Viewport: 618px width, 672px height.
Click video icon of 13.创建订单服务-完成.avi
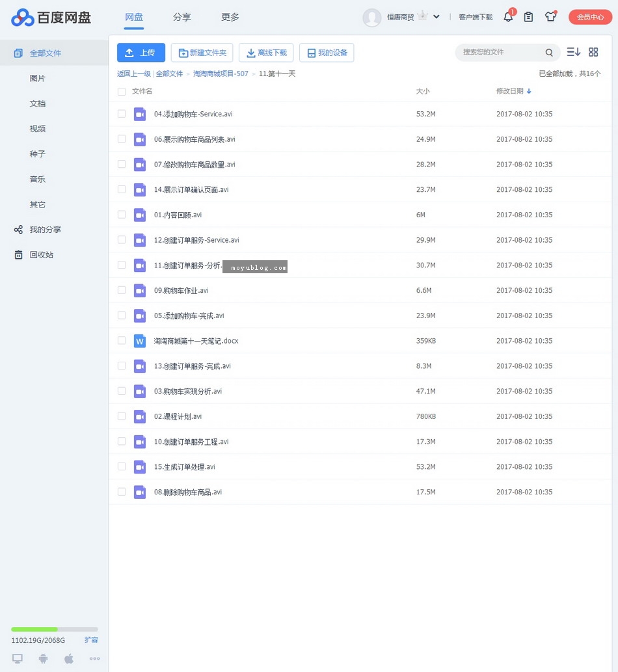pyautogui.click(x=140, y=366)
